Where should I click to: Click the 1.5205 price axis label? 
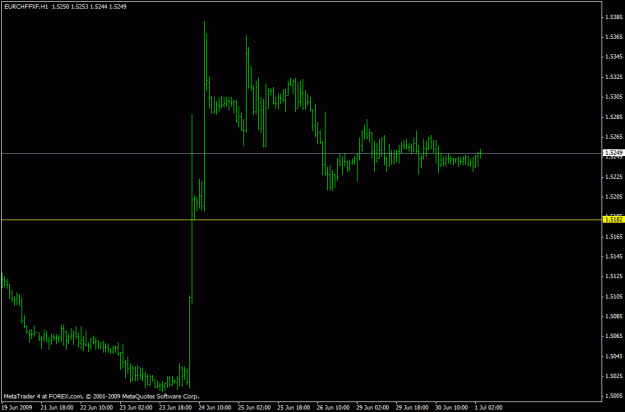coord(614,197)
